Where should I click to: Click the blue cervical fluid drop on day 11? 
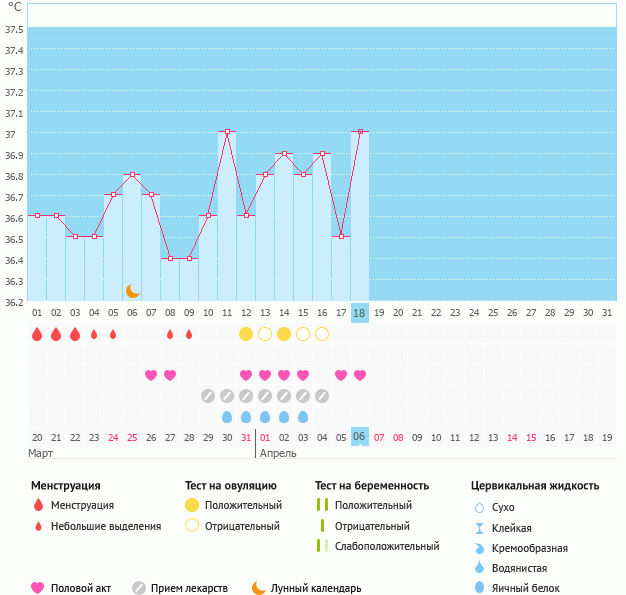227,417
